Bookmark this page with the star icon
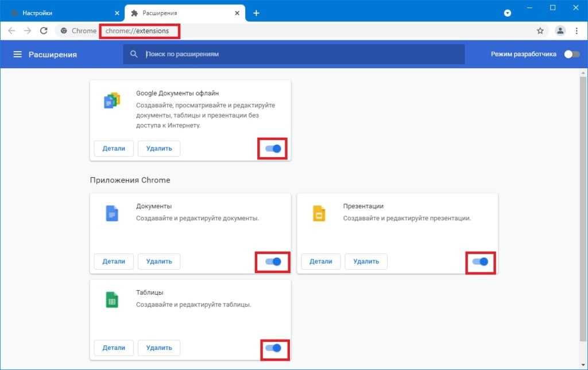588x370 pixels. coord(540,31)
